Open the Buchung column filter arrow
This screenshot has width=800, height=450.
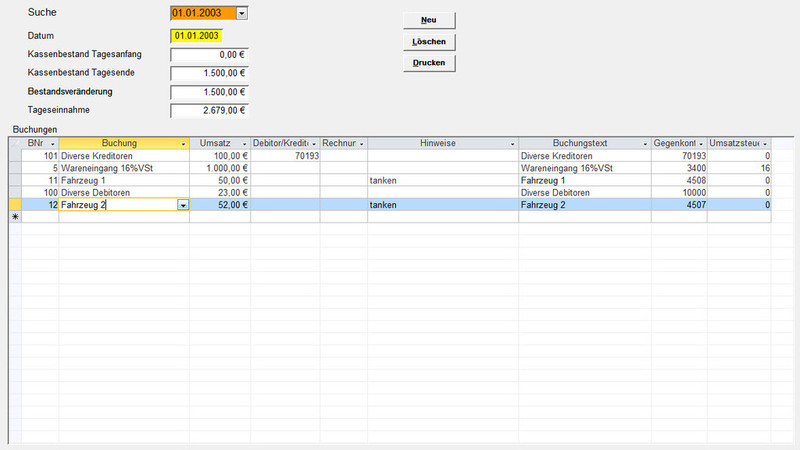tap(183, 144)
